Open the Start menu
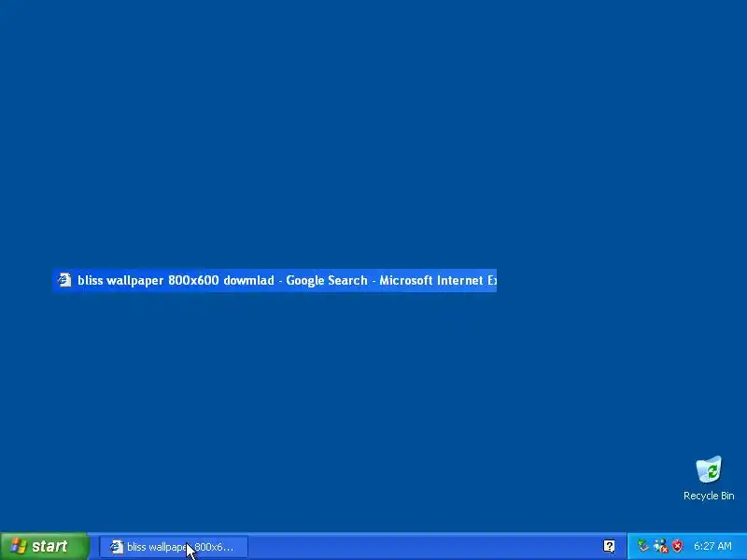The image size is (747, 560). coord(44,546)
